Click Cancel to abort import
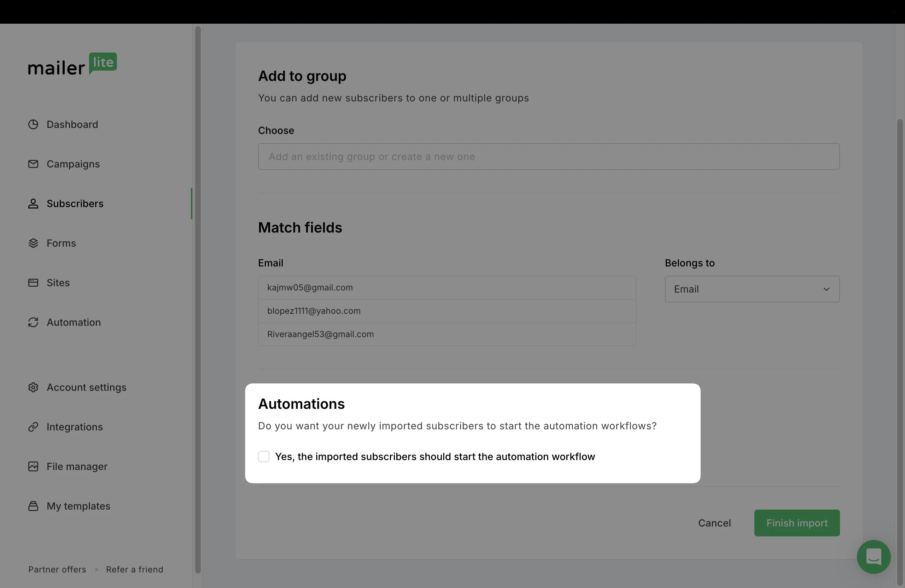This screenshot has height=588, width=905. [x=714, y=523]
